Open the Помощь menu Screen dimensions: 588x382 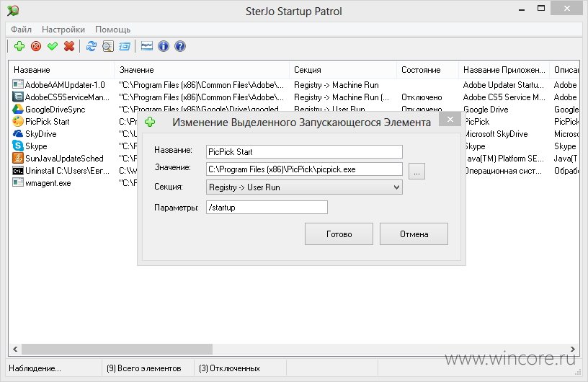pos(112,30)
